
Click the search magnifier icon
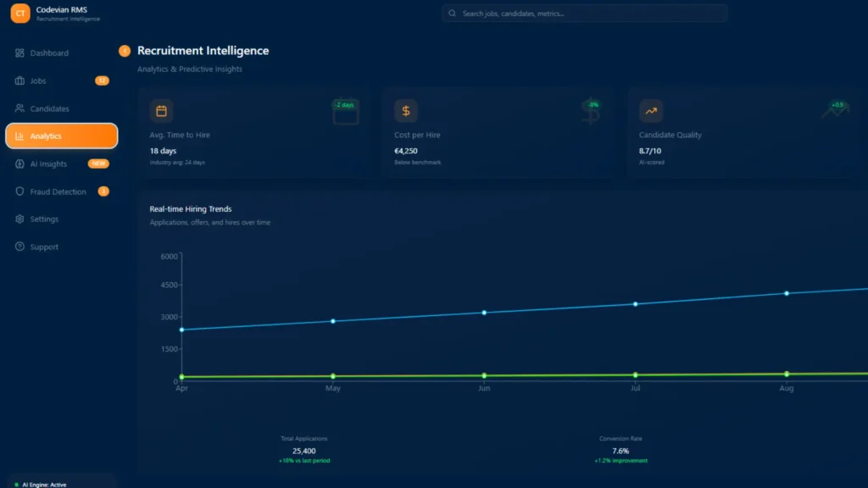(453, 14)
